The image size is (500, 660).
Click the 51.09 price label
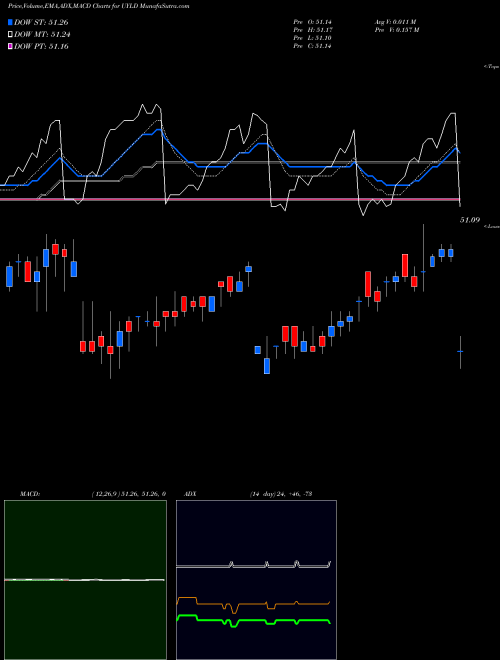470,220
